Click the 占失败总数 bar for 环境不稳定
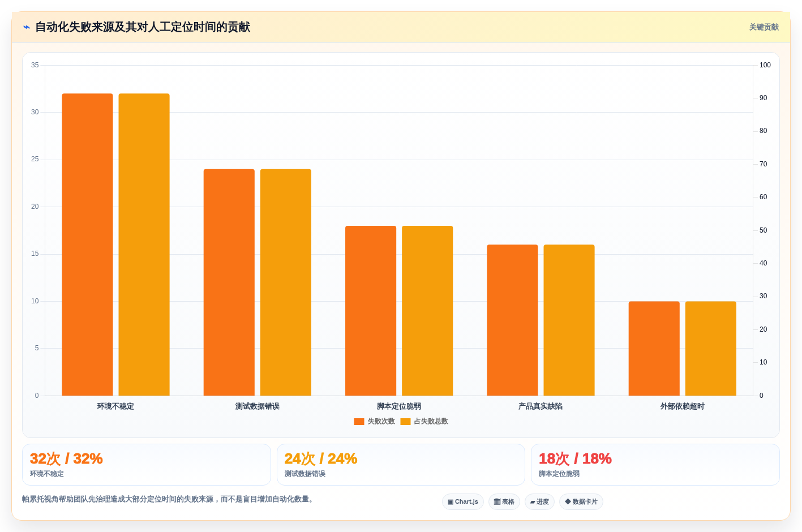Screen dimensions: 802x532 (x=144, y=244)
